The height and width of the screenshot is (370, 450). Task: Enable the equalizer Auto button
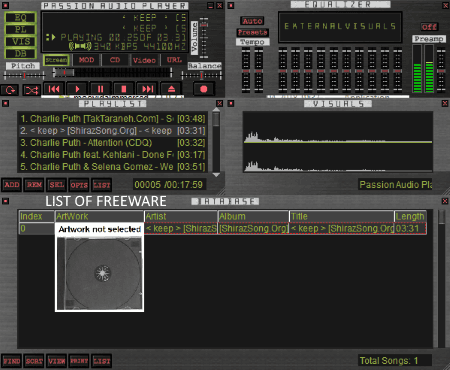(x=252, y=21)
